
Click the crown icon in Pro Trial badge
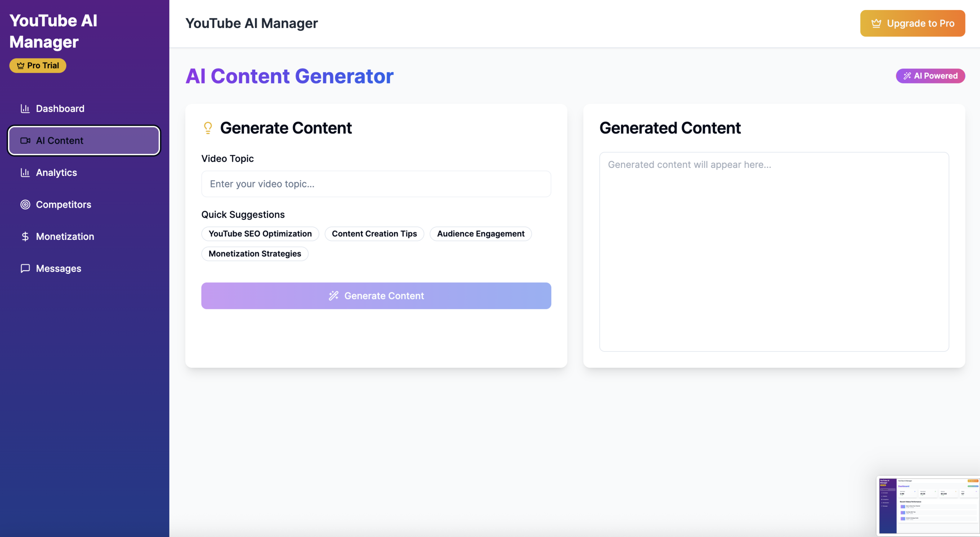tap(21, 66)
